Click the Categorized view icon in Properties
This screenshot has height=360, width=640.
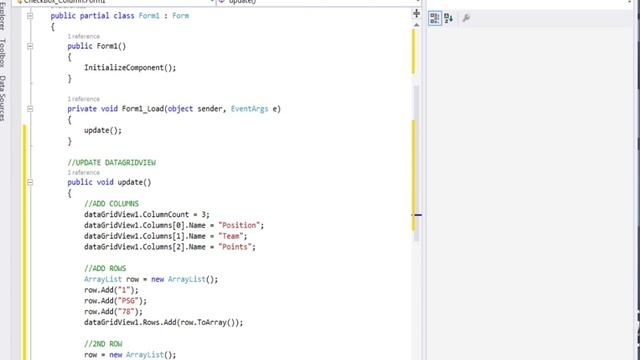(435, 18)
